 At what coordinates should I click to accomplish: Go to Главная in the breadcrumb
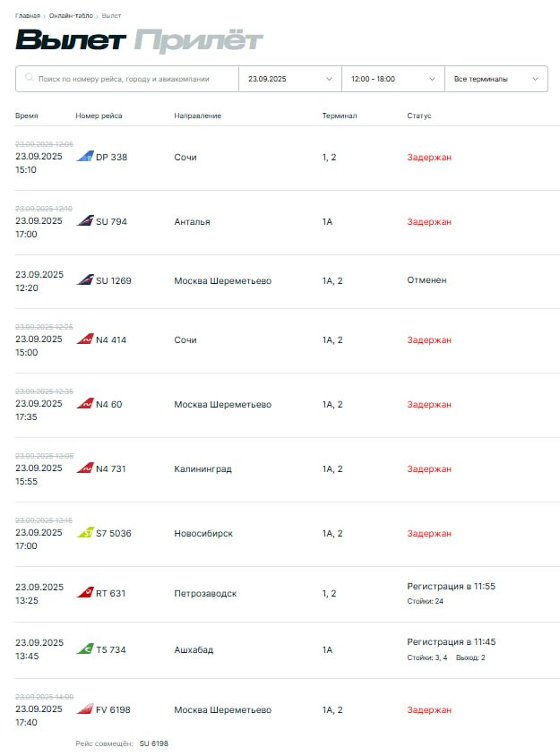(x=28, y=16)
